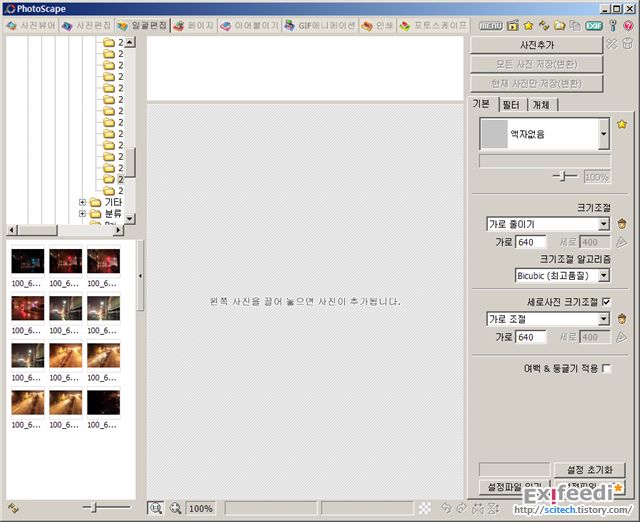The width and height of the screenshot is (640, 522).
Task: Open the 포토스케이프 tab
Action: point(433,26)
